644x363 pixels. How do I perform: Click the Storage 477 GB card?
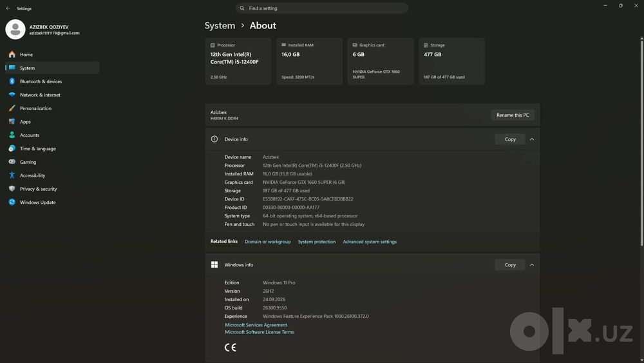tap(452, 61)
